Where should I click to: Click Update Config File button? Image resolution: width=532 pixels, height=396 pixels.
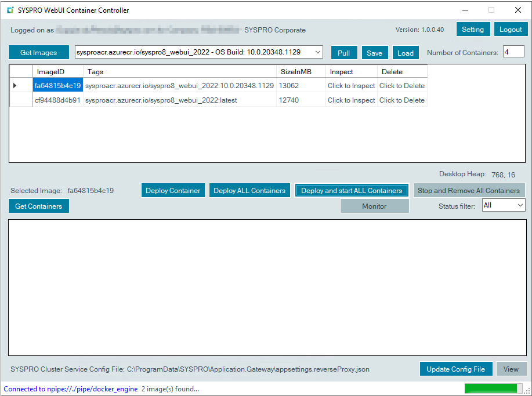point(455,369)
